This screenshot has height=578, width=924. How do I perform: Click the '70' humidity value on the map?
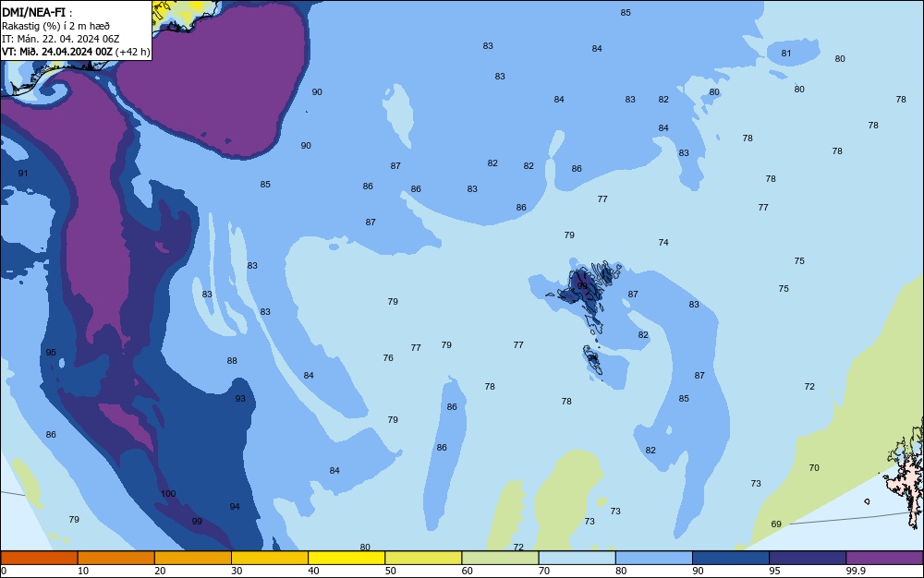pos(814,468)
